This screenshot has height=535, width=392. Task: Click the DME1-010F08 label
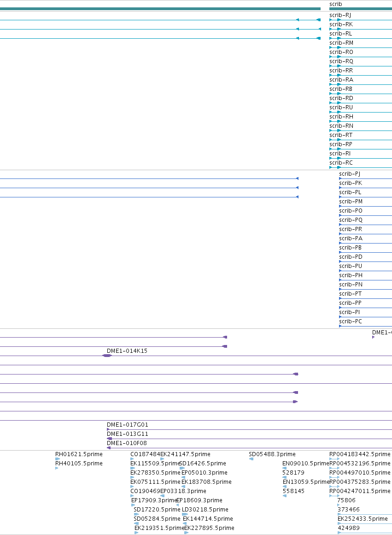(x=127, y=443)
